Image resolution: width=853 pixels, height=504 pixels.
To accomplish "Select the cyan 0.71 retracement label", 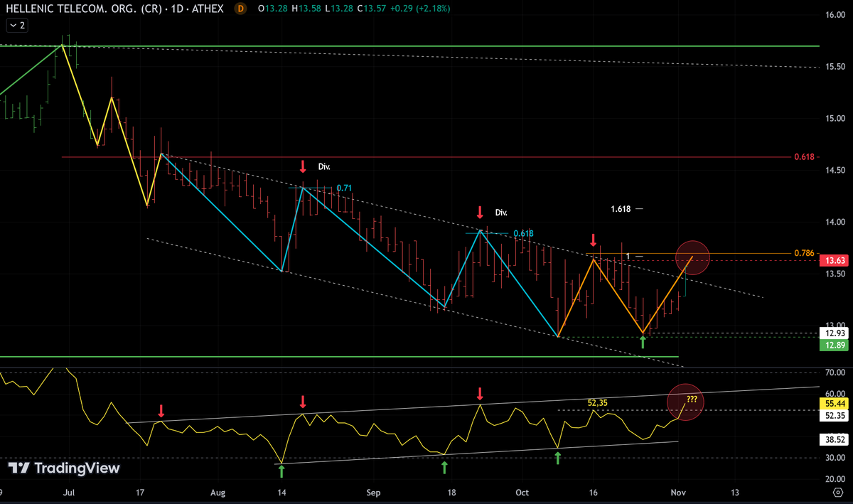I will pos(344,188).
